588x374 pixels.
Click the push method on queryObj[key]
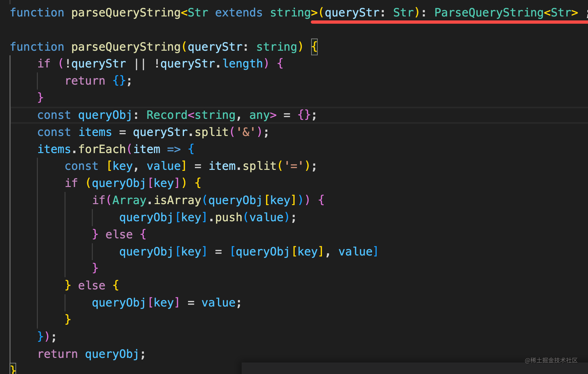[x=228, y=217]
